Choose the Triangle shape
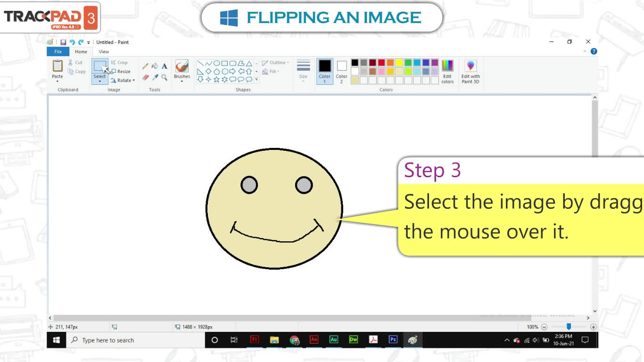Viewport: 644px width, 362px height. [249, 63]
